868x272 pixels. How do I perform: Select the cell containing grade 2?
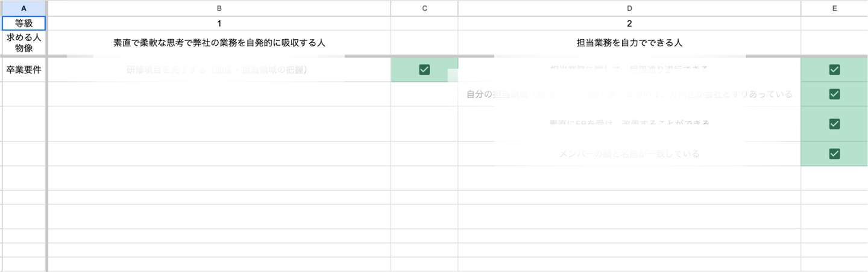pyautogui.click(x=629, y=23)
